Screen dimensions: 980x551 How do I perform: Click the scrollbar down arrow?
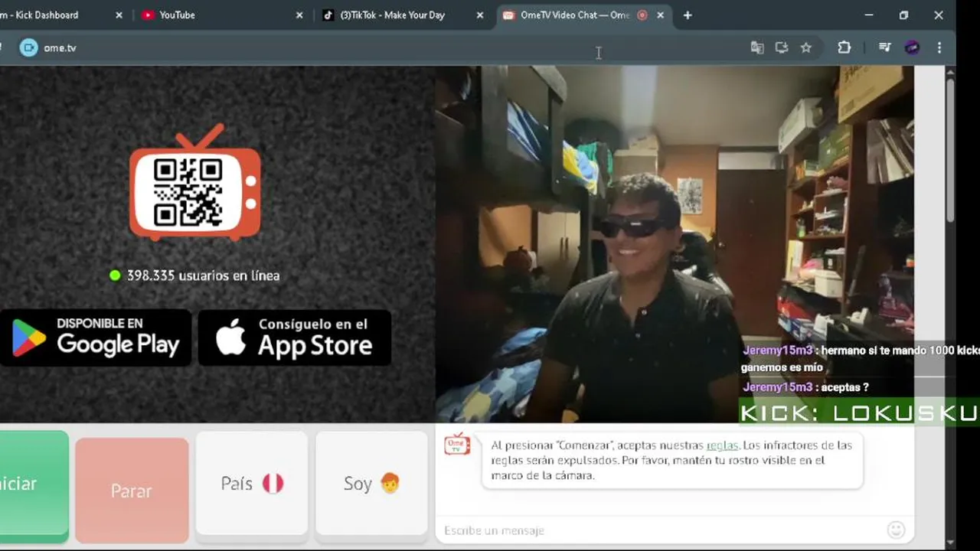950,543
